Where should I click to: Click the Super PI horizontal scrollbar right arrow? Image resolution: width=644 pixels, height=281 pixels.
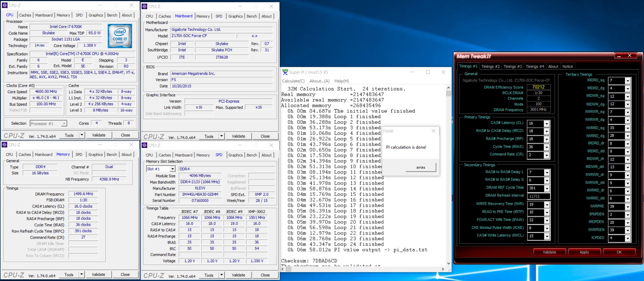(x=443, y=269)
